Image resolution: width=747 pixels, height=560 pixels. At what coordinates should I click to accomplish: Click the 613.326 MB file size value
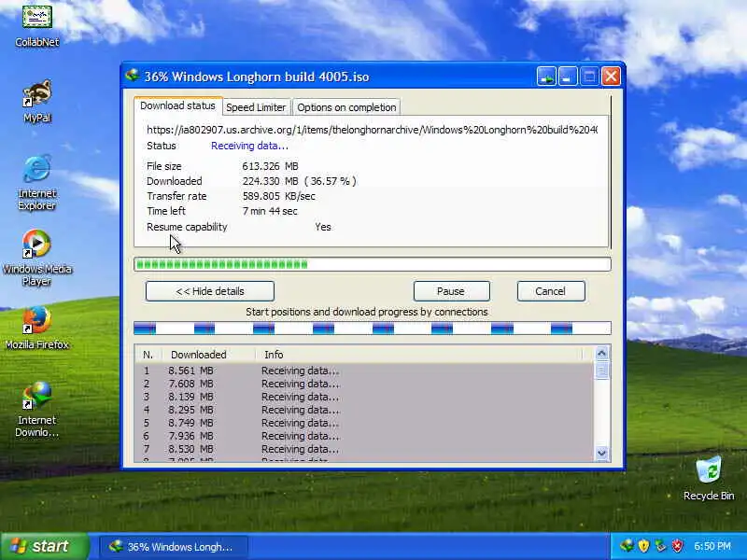click(270, 166)
